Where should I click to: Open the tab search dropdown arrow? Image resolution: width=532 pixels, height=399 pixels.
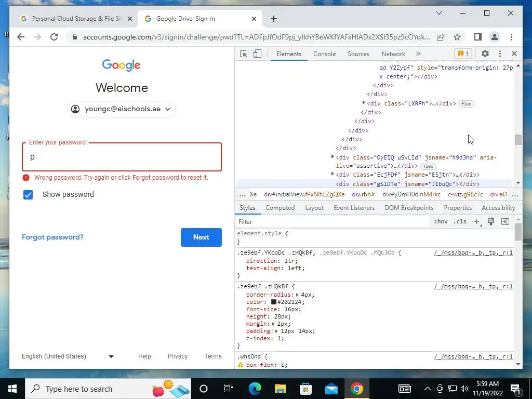coord(438,13)
